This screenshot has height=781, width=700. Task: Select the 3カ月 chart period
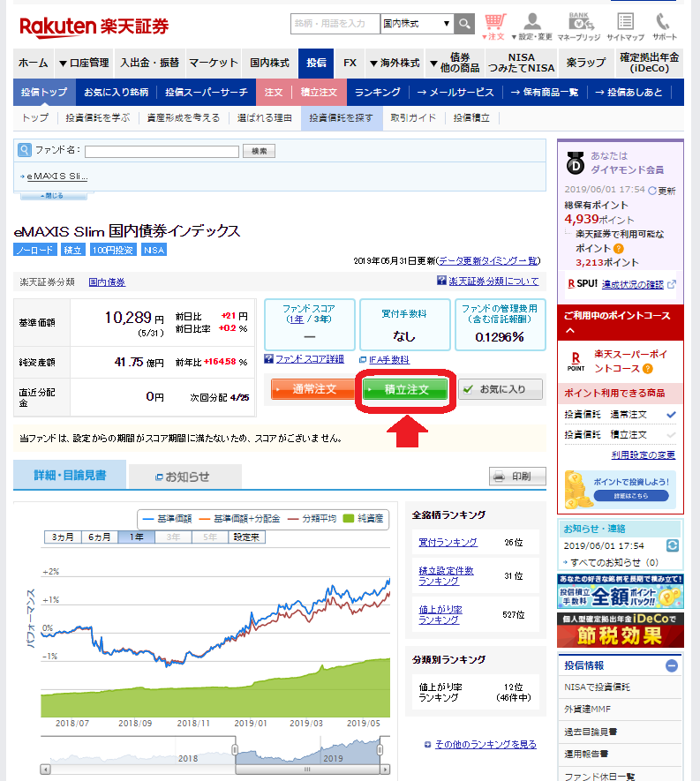click(x=63, y=537)
